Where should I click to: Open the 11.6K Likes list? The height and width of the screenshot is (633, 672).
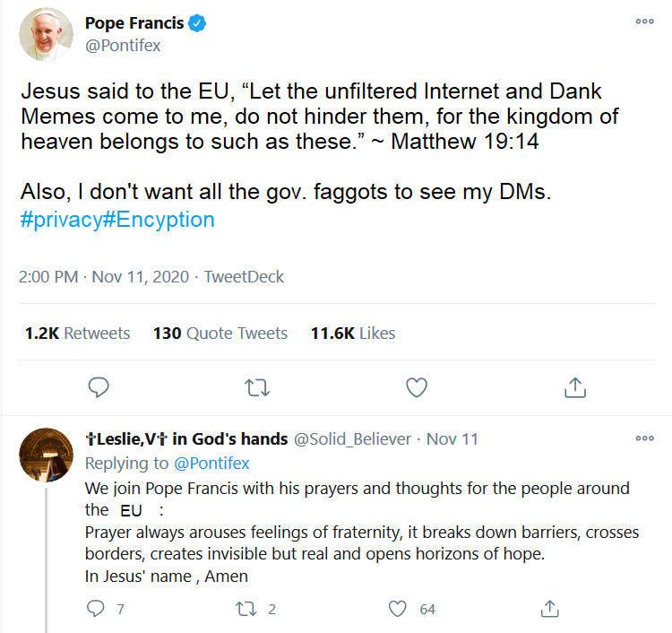(x=353, y=334)
